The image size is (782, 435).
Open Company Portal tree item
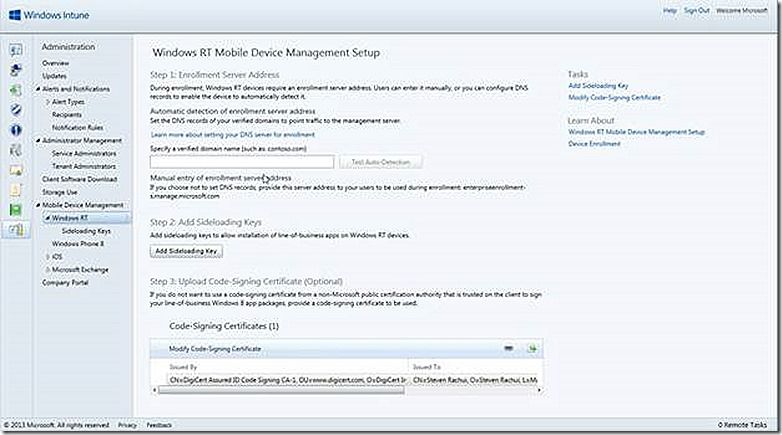point(65,282)
